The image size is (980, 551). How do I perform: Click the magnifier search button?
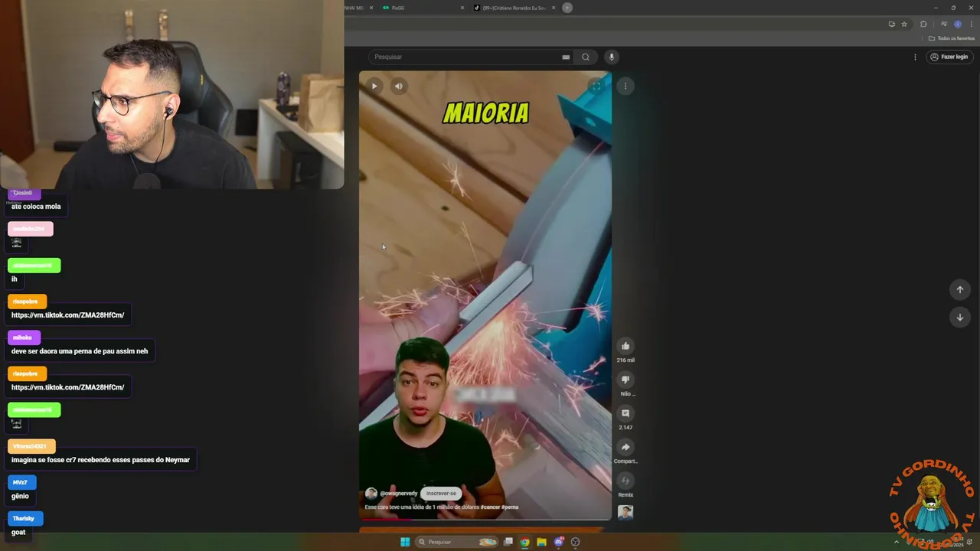point(586,57)
